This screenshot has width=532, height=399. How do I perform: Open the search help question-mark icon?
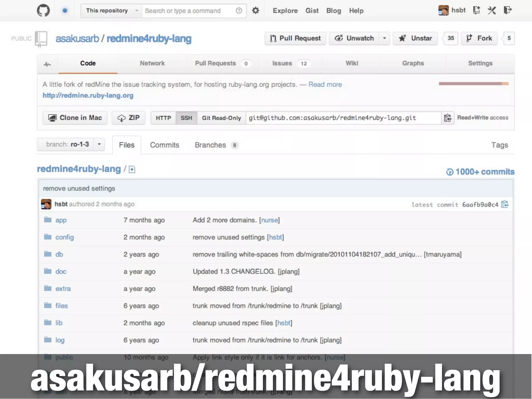[x=239, y=11]
